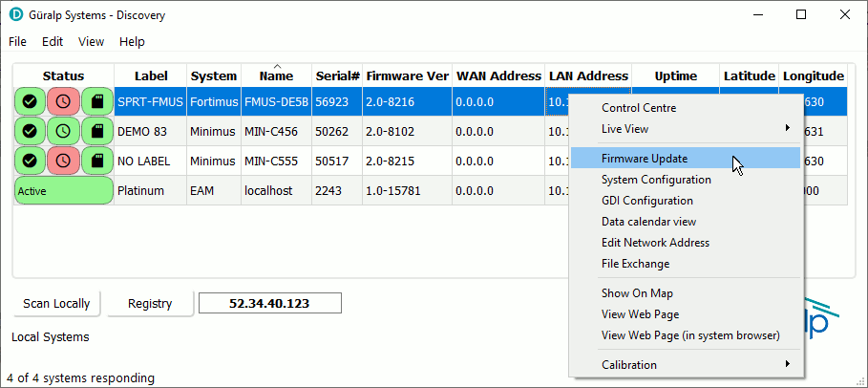Sort by the Longitude column header

[x=814, y=75]
